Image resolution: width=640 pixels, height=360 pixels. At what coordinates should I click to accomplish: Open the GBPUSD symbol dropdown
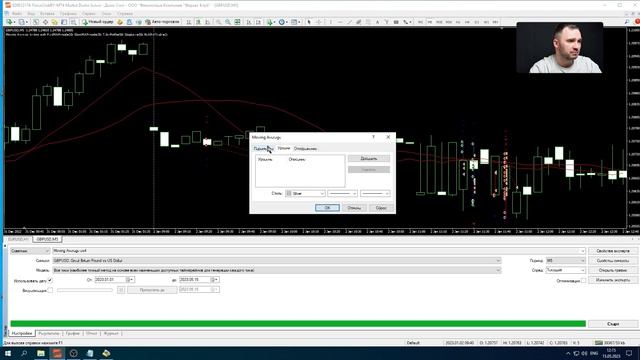coord(277,260)
